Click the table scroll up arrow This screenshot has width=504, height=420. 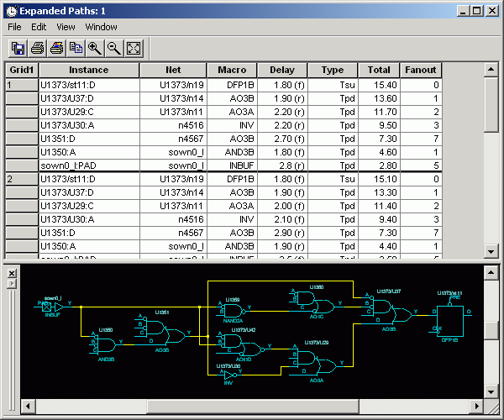[x=491, y=70]
